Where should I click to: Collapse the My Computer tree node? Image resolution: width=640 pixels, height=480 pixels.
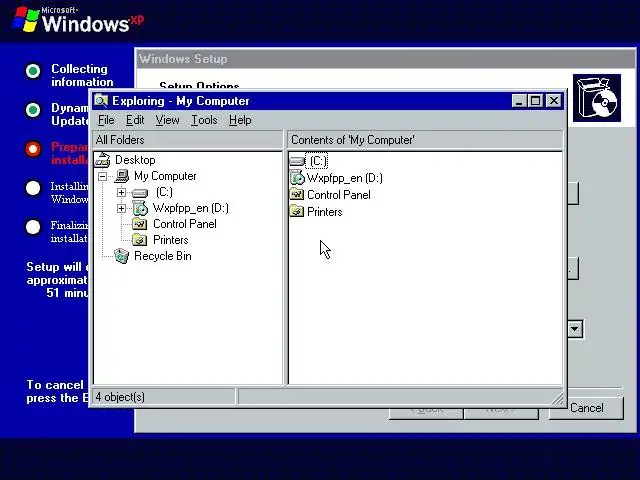(102, 176)
